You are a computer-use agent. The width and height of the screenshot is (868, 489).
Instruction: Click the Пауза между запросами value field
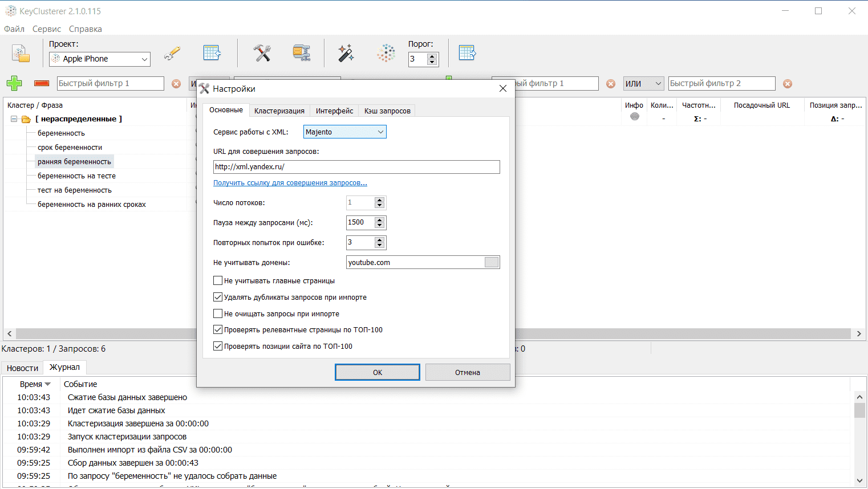[360, 222]
